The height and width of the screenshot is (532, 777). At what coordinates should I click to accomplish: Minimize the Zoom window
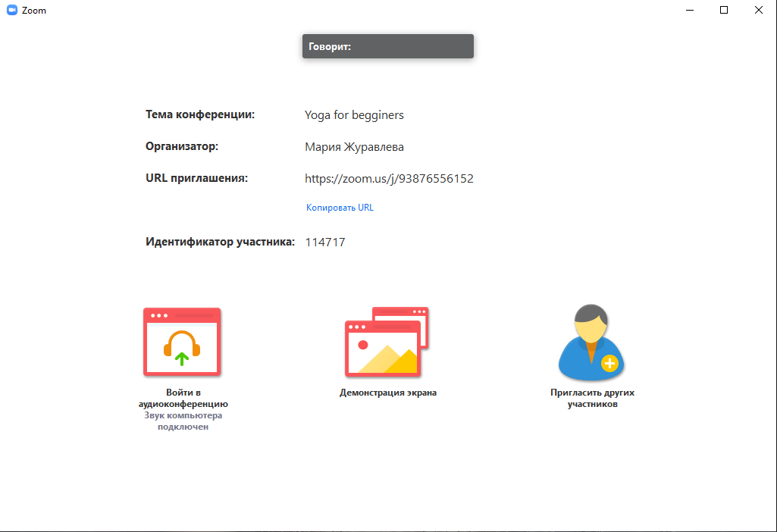pos(689,10)
